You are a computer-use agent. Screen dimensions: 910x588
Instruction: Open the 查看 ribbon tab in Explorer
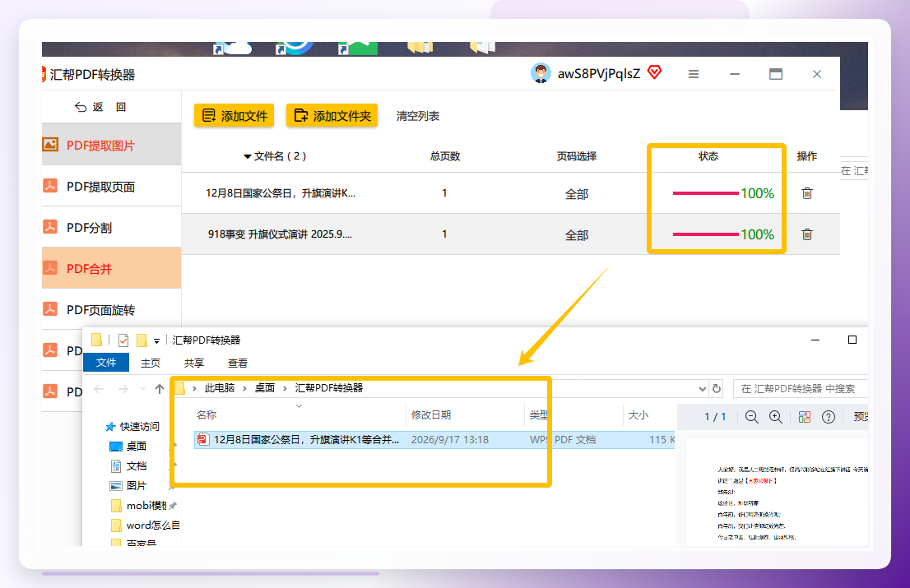click(x=237, y=363)
